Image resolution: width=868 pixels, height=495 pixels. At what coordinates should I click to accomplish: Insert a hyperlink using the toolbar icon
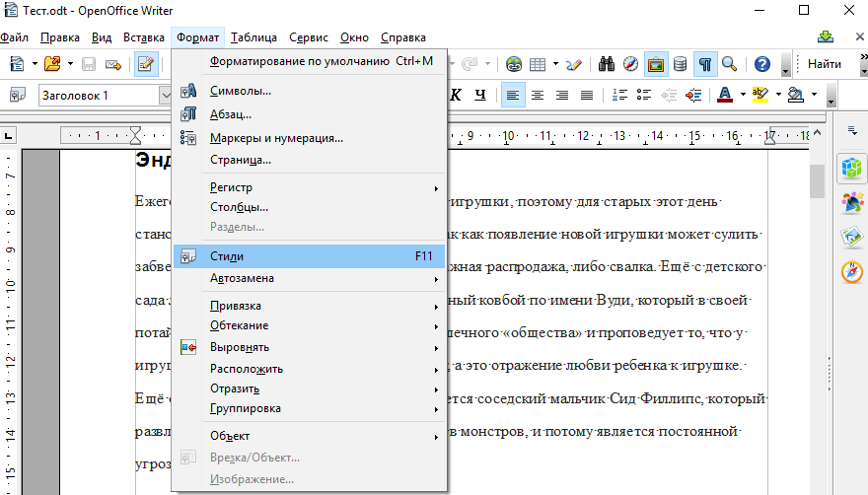514,64
